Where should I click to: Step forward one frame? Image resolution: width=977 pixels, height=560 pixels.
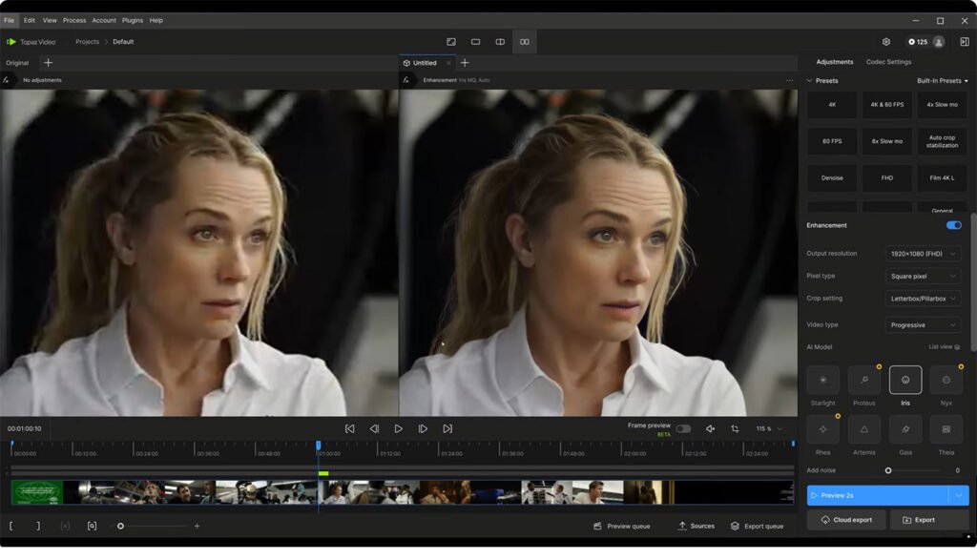coord(423,429)
